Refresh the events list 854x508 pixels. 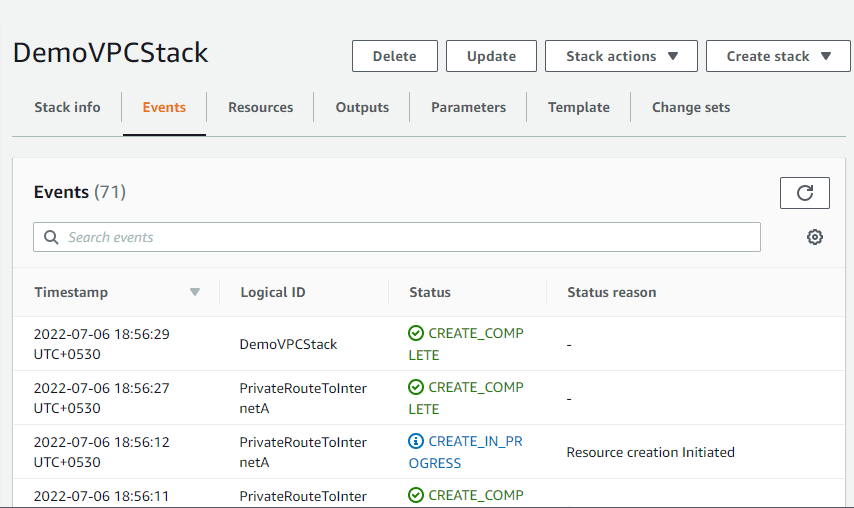click(804, 193)
